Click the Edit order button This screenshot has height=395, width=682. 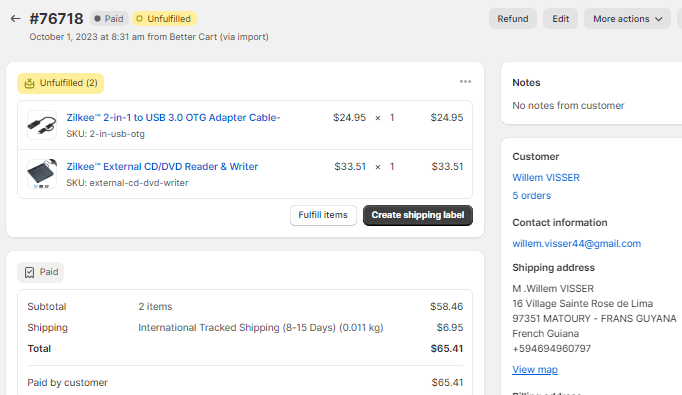tap(560, 19)
